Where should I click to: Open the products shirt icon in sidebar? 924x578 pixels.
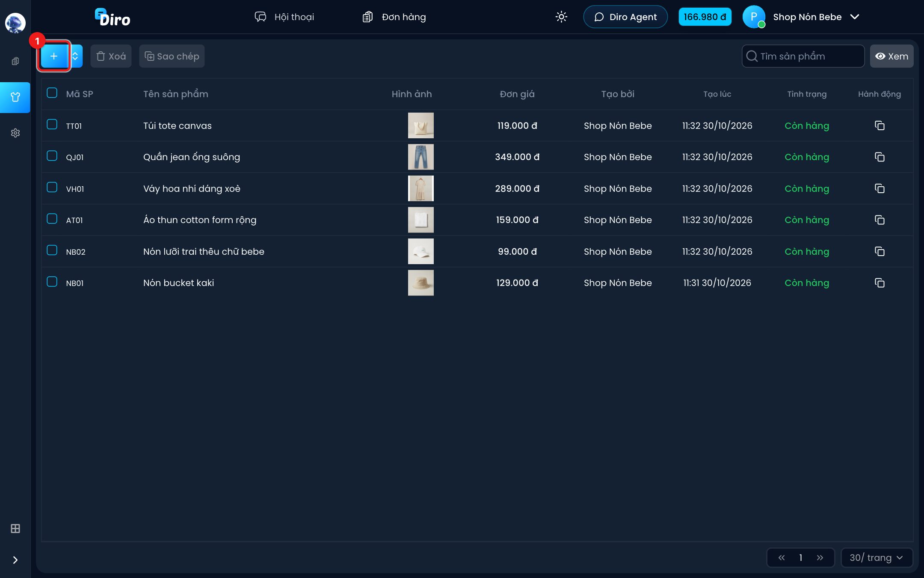(x=15, y=97)
